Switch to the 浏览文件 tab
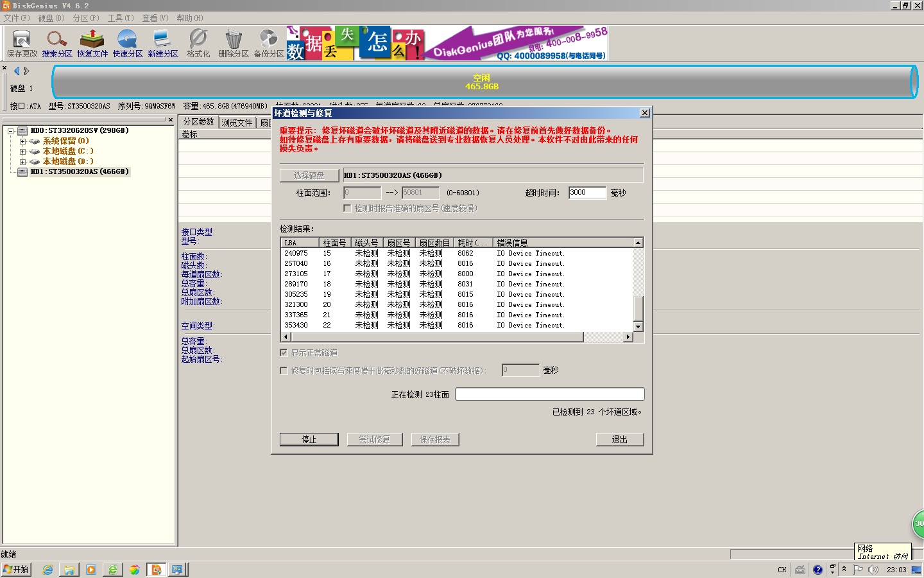The image size is (924, 578). 237,123
